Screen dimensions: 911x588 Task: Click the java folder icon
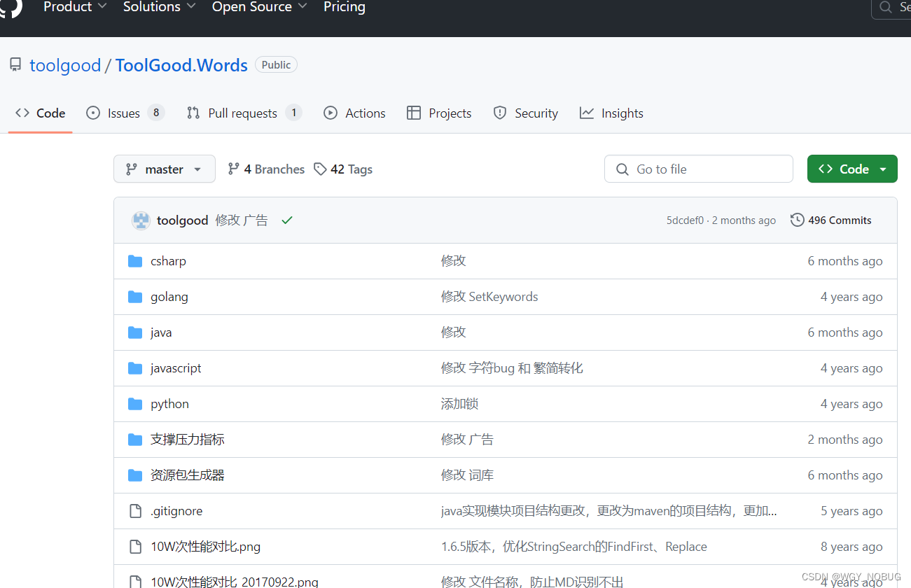tap(135, 332)
